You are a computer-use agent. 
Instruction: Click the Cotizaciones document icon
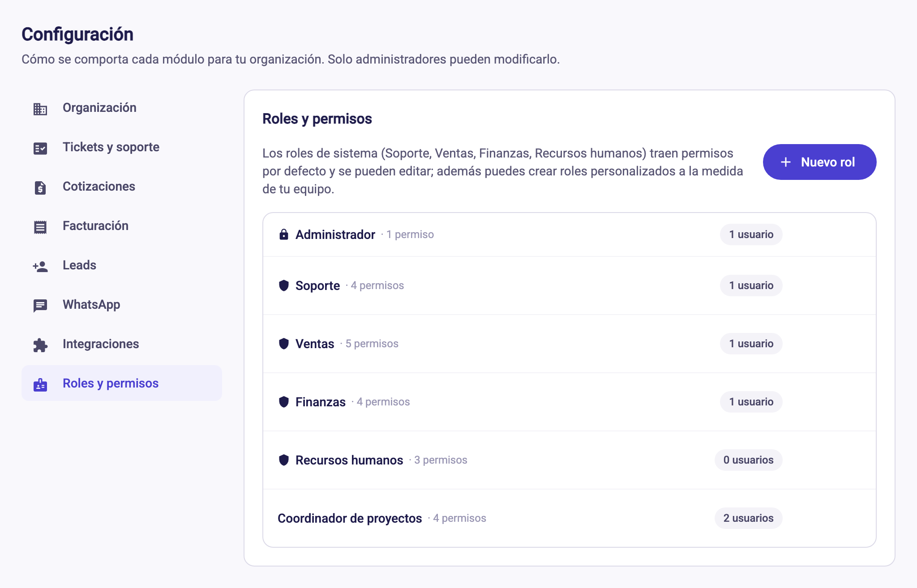click(x=40, y=187)
